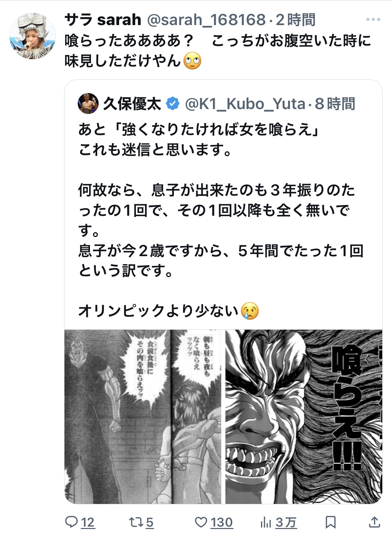
Task: Open the left manga page image
Action: click(x=143, y=416)
